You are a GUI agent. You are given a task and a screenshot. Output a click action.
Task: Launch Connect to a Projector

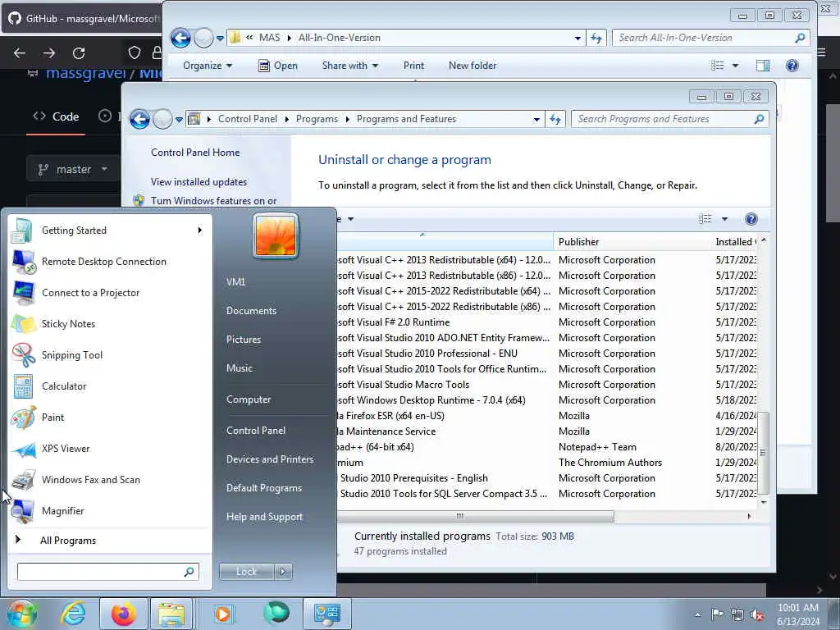pyautogui.click(x=90, y=293)
